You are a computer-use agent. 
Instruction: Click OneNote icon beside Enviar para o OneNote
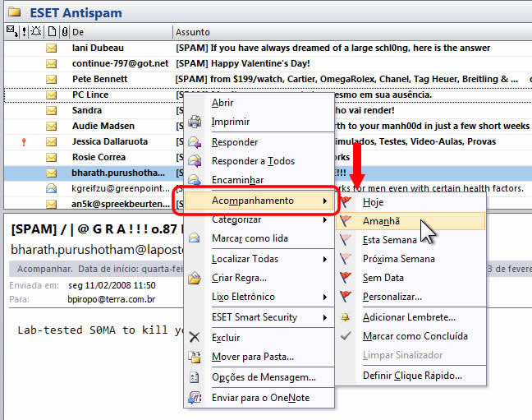[195, 397]
